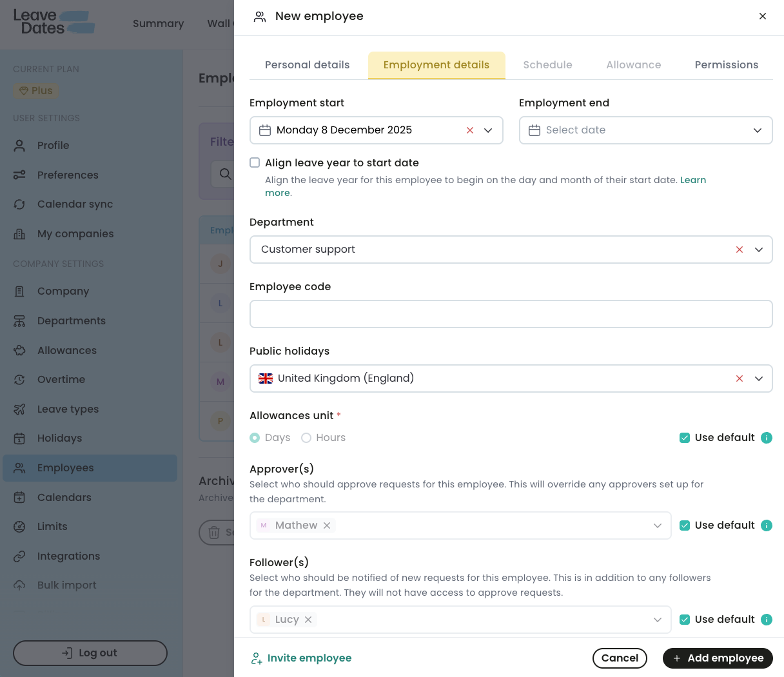Click the Allowances sidebar icon
This screenshot has height=677, width=784.
19,351
